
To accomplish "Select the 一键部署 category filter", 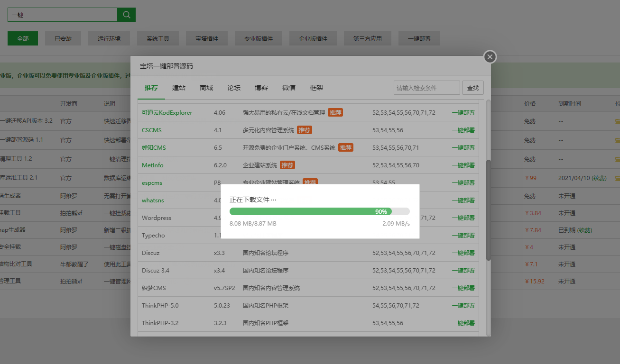I will point(419,39).
